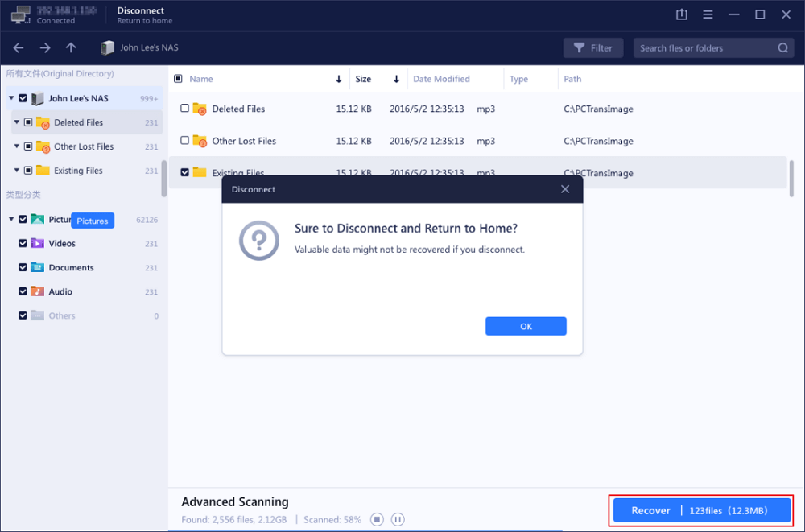Confirm disconnect with OK button
805x532 pixels.
(526, 326)
